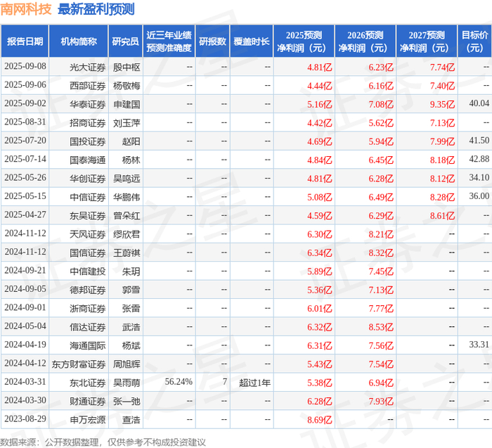Click the target price 36.00
This screenshot has width=492, height=448.
(x=479, y=196)
